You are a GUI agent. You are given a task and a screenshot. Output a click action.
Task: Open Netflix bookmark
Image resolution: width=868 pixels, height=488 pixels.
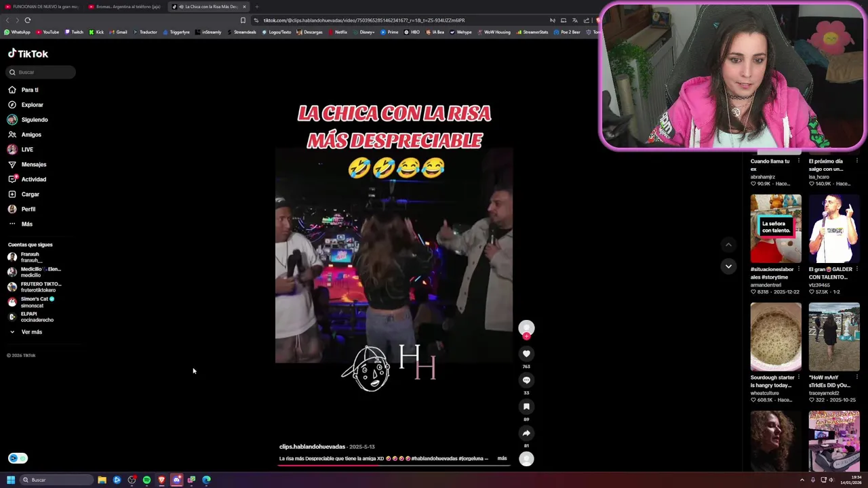(x=338, y=32)
